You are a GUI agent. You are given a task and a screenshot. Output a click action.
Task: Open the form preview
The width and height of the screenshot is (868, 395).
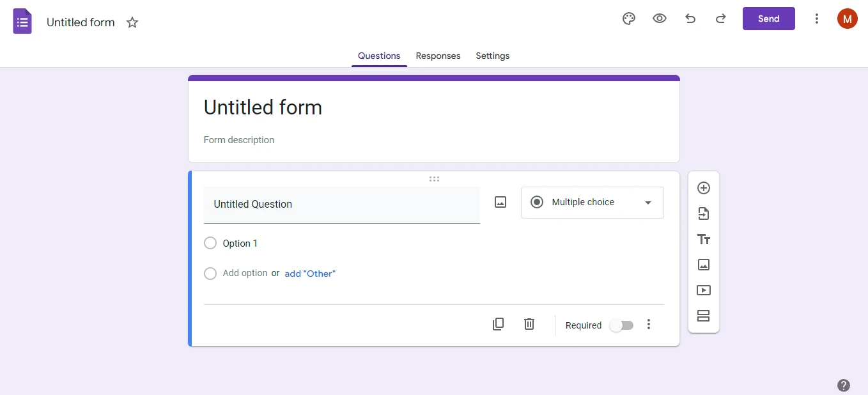click(659, 19)
